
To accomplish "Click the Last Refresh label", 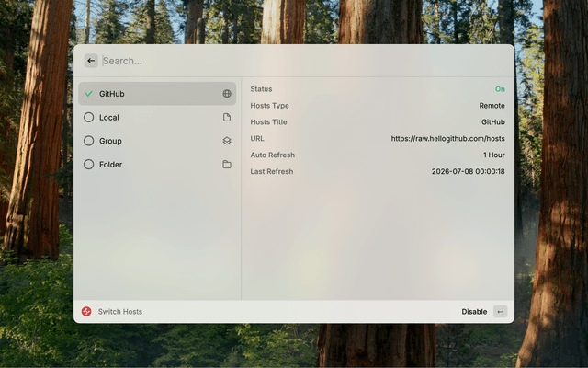I will pyautogui.click(x=272, y=172).
